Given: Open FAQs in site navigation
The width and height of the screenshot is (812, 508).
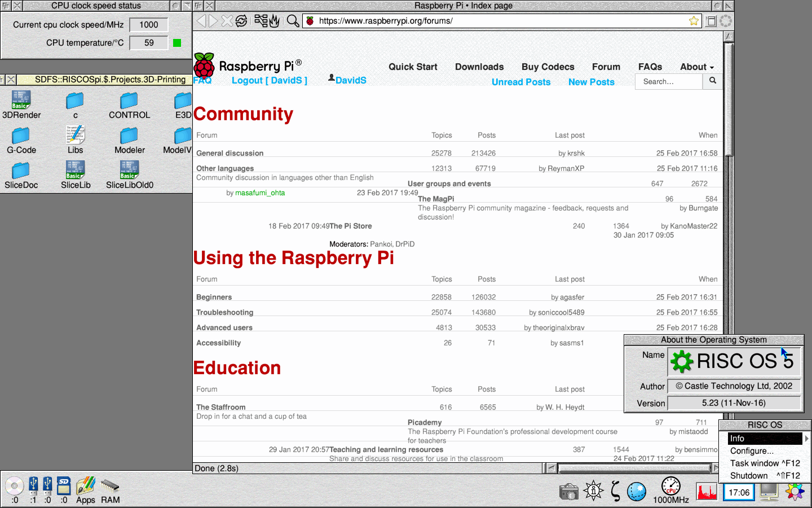Looking at the screenshot, I should [x=650, y=67].
